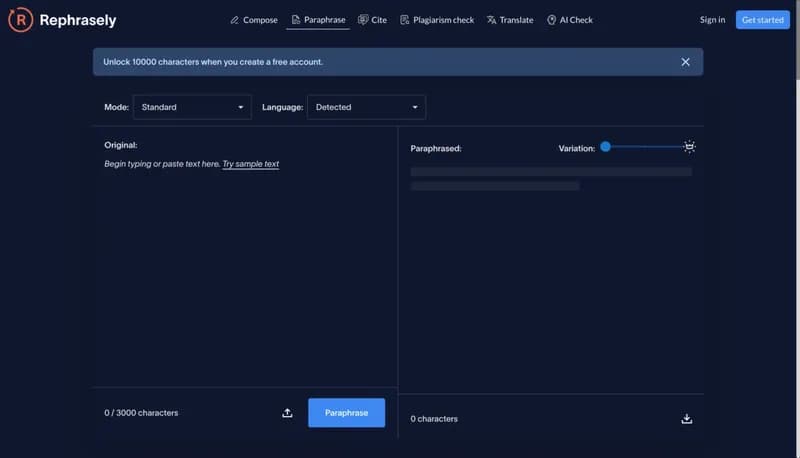
Task: Open the Cite tab
Action: click(x=372, y=20)
